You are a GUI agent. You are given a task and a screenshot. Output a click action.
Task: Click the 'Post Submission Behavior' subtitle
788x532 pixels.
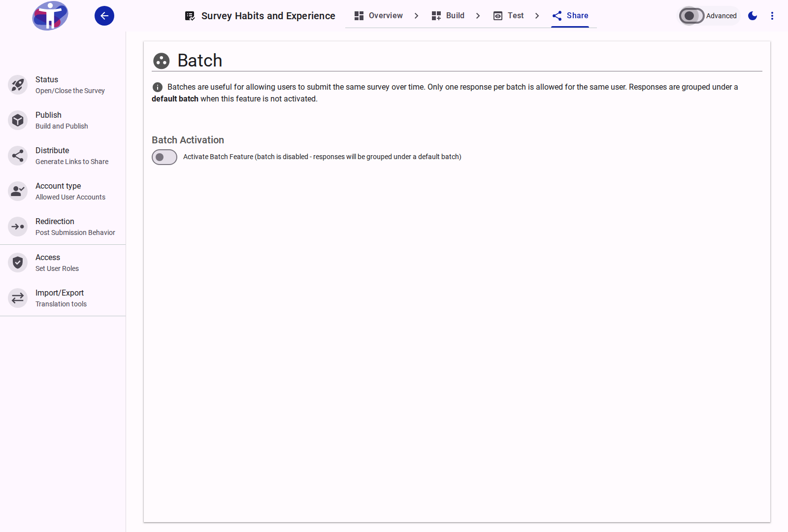[x=75, y=233]
